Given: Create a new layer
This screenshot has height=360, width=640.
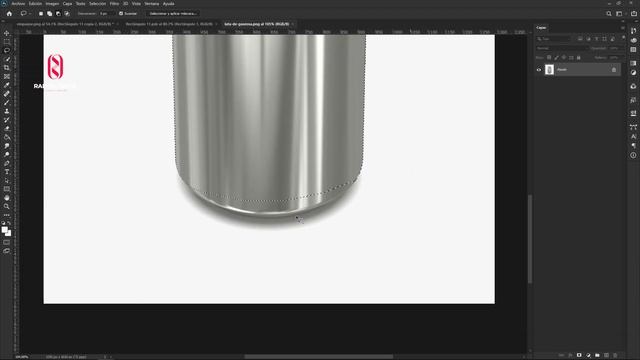Looking at the screenshot, I should coord(606,356).
